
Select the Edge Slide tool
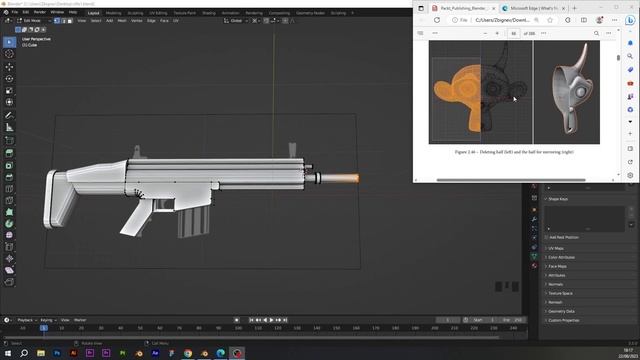point(9,247)
